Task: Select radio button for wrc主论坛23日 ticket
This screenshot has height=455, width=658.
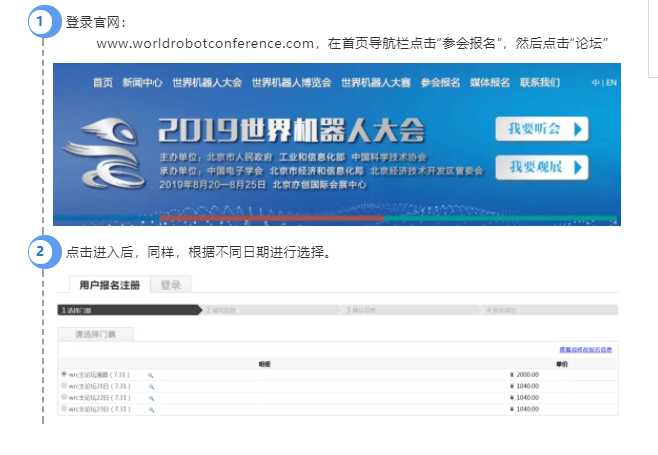Action: click(64, 408)
